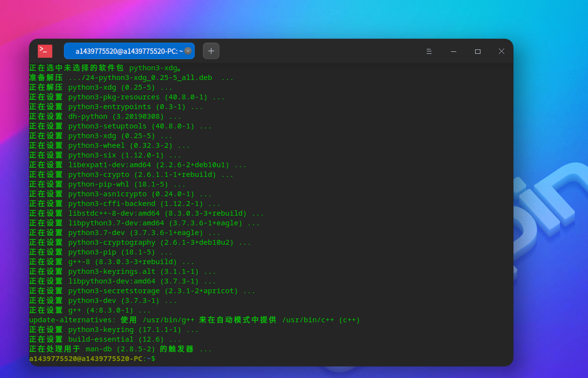Click the python3-cryptography package line
The image size is (588, 378).
(x=111, y=242)
